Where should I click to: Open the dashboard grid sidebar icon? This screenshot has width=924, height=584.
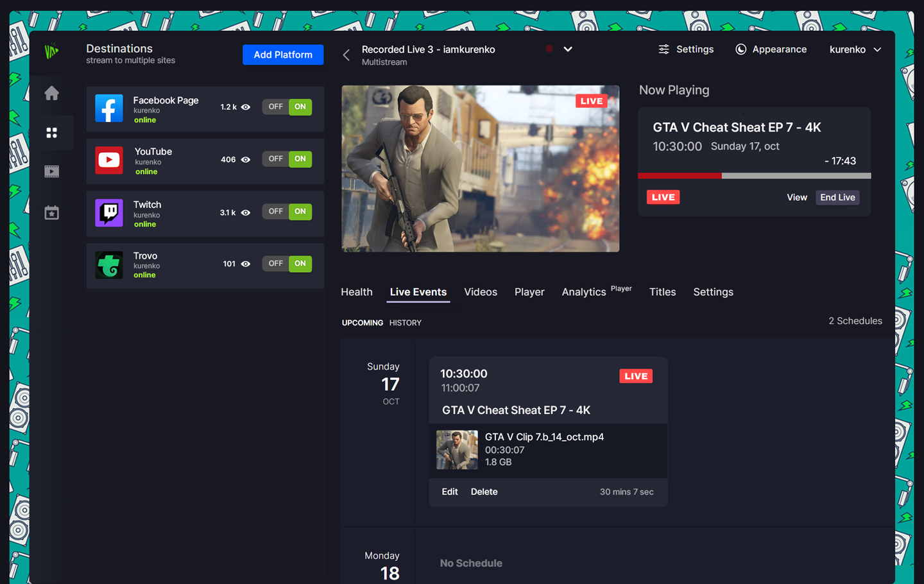(52, 133)
